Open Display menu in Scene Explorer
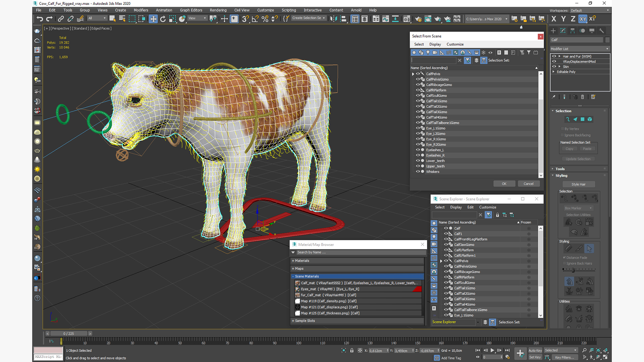The height and width of the screenshot is (362, 644). pos(456,207)
